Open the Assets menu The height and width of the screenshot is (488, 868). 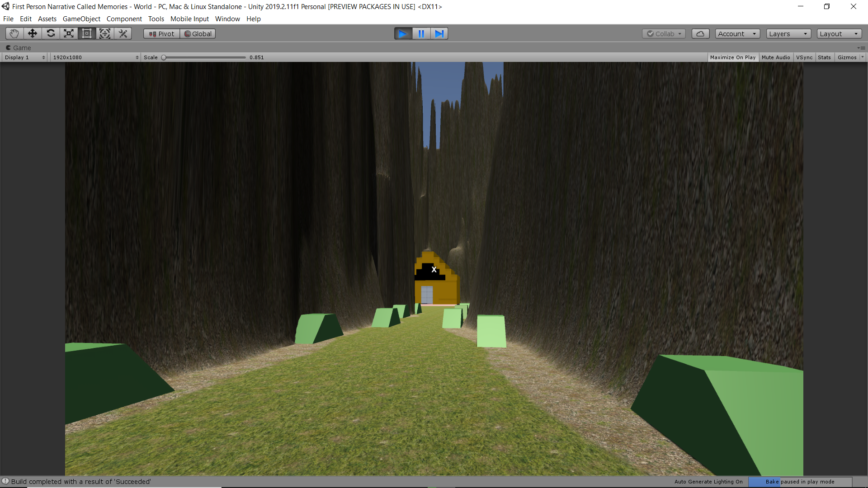tap(47, 19)
